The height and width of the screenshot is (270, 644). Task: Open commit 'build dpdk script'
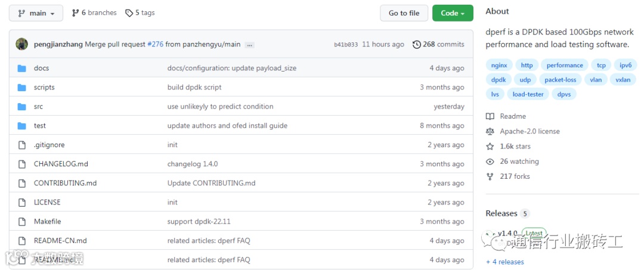pyautogui.click(x=194, y=88)
